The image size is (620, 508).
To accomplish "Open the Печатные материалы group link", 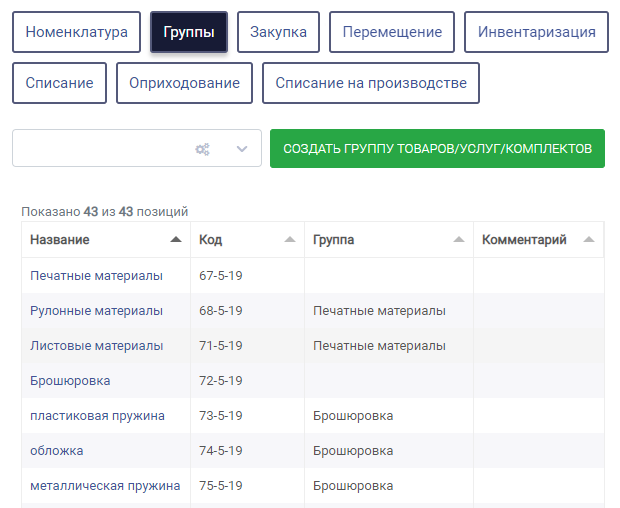I will click(x=96, y=276).
